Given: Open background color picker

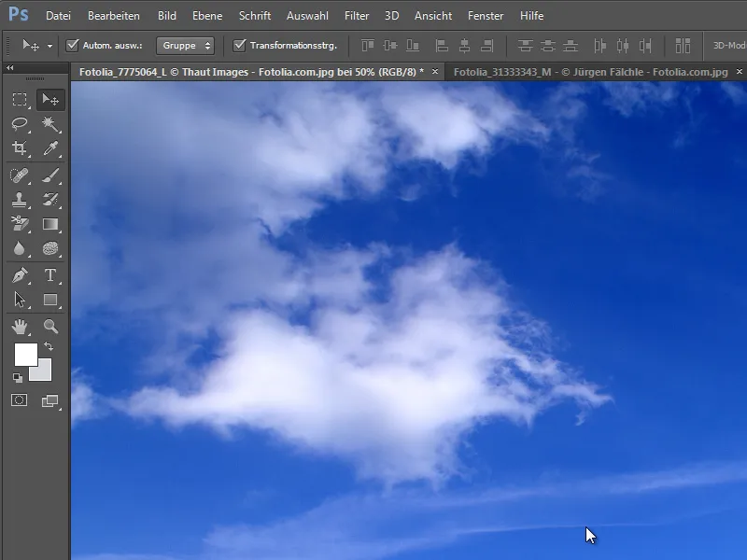Looking at the screenshot, I should pos(43,371).
